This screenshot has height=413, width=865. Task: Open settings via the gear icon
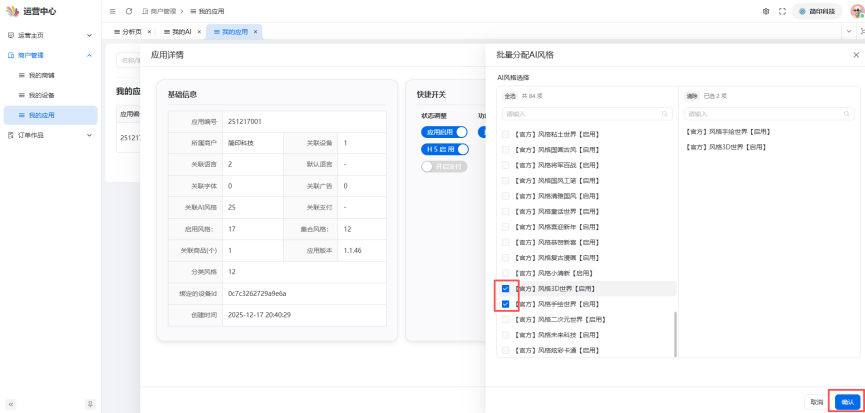pyautogui.click(x=766, y=11)
